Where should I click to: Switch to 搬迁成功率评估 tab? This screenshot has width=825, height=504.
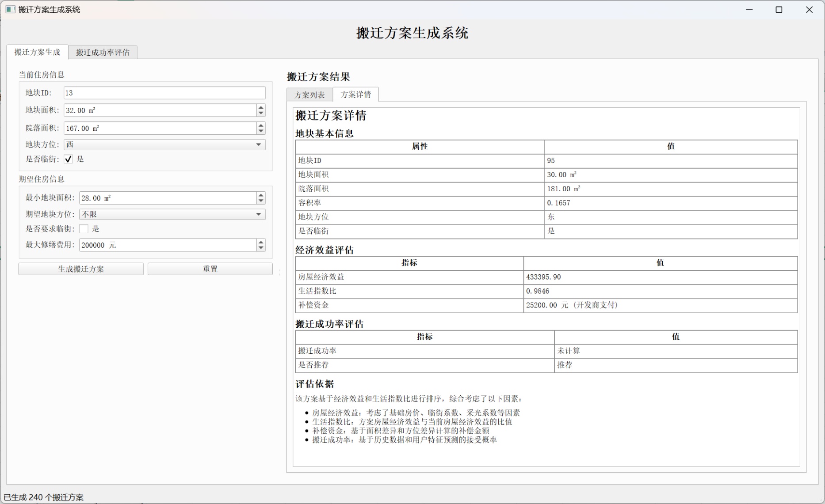(x=103, y=53)
